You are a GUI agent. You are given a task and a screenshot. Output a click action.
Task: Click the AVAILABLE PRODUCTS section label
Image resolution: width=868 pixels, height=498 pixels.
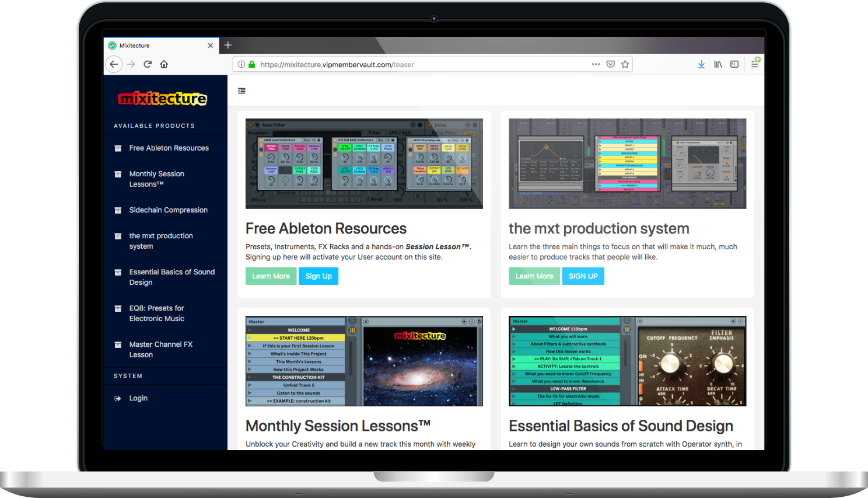tap(155, 126)
